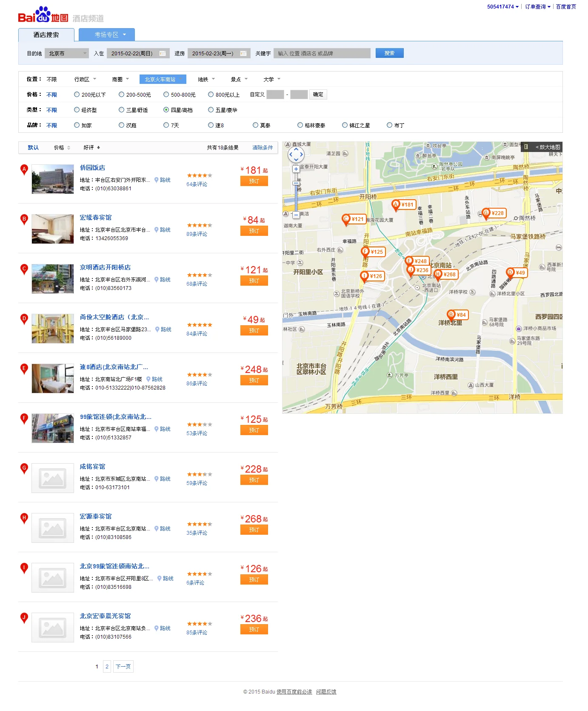Image resolution: width=588 pixels, height=711 pixels.
Task: Select price range 800元以上
Action: pos(211,95)
